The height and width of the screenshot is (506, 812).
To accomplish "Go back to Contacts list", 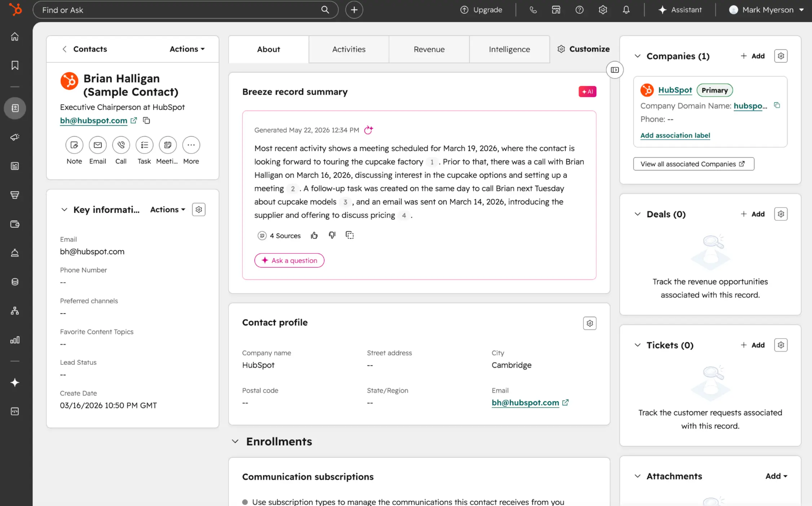I will tap(85, 49).
